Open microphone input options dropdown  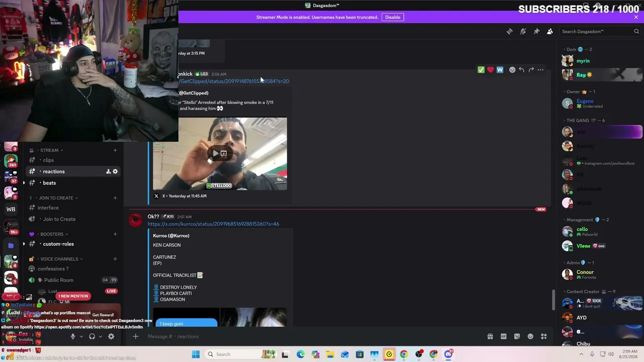pyautogui.click(x=81, y=336)
